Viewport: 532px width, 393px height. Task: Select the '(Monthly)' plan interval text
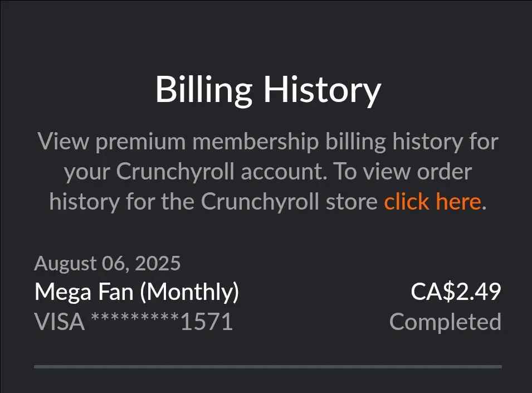[x=189, y=292]
